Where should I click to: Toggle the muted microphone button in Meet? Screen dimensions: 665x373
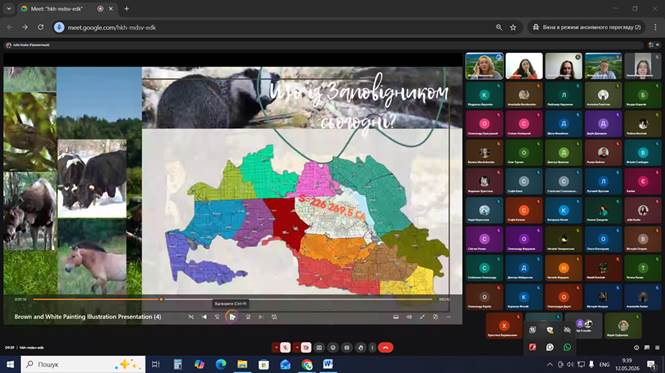pyautogui.click(x=285, y=348)
